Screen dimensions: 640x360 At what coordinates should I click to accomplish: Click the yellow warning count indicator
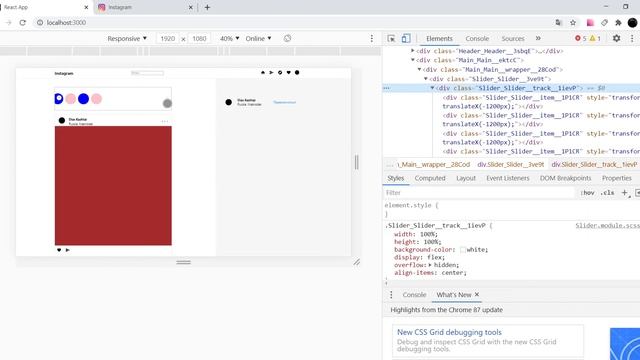595,38
